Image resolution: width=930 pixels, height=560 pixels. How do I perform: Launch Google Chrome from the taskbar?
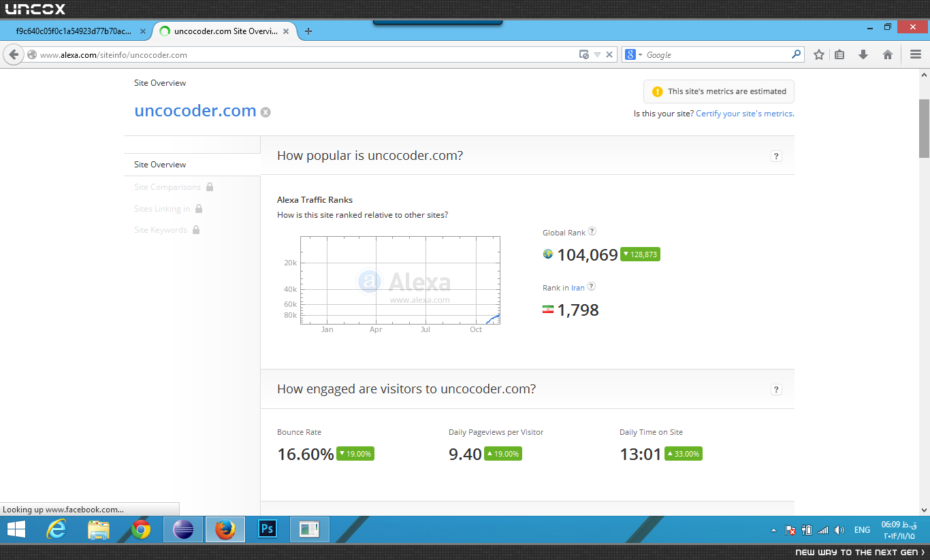pos(141,529)
